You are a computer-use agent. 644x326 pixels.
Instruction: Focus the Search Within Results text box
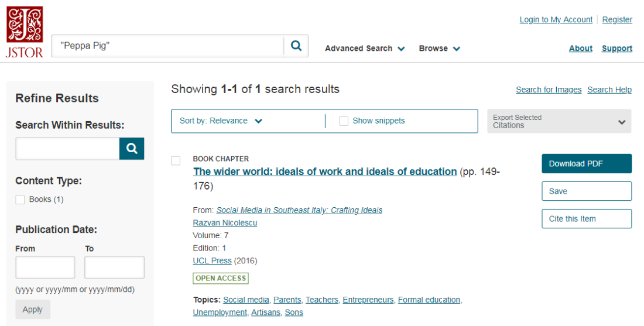[68, 149]
